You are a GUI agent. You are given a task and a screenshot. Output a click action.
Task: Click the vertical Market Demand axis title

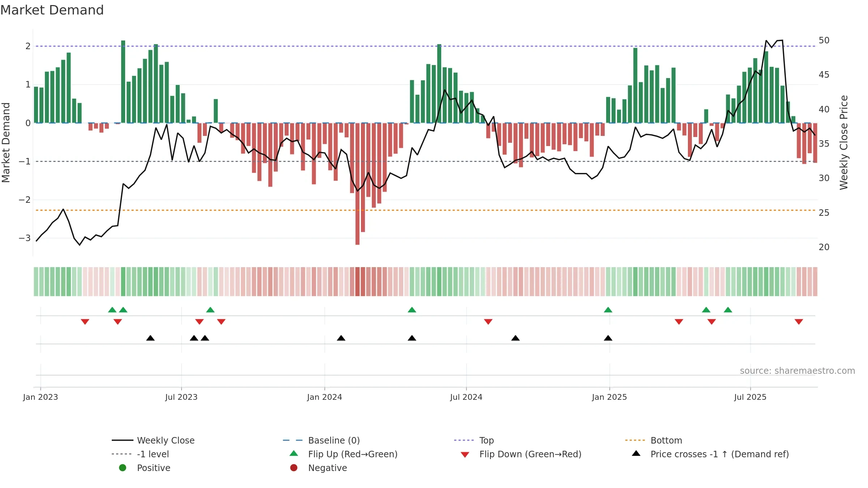6,142
